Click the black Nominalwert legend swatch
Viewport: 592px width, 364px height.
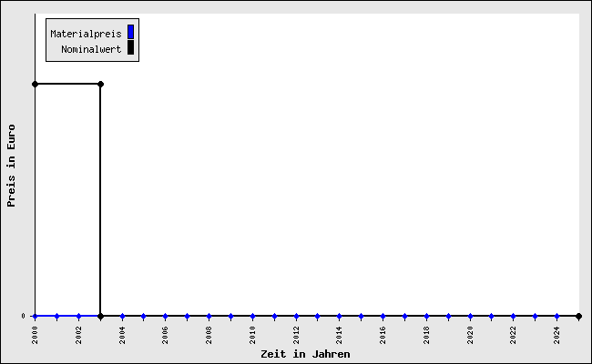click(x=130, y=47)
